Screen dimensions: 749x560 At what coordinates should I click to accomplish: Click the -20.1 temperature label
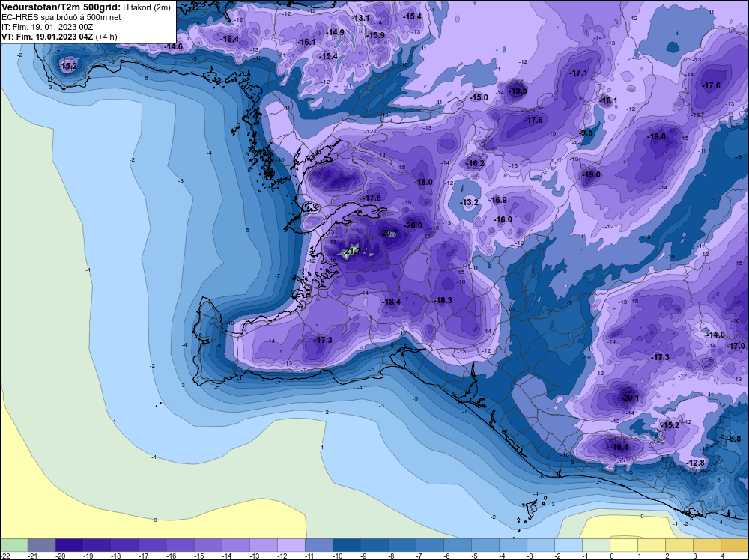pos(630,398)
